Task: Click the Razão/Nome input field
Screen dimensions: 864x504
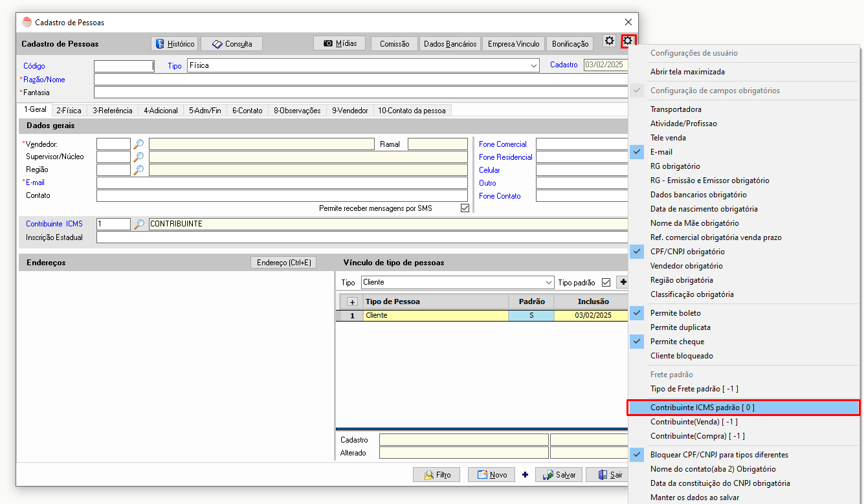Action: click(362, 80)
